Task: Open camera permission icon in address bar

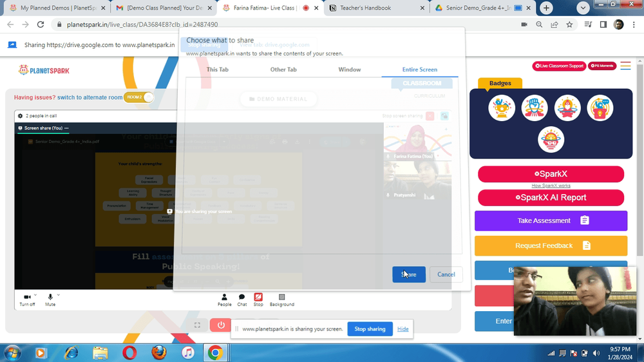Action: pos(524,24)
